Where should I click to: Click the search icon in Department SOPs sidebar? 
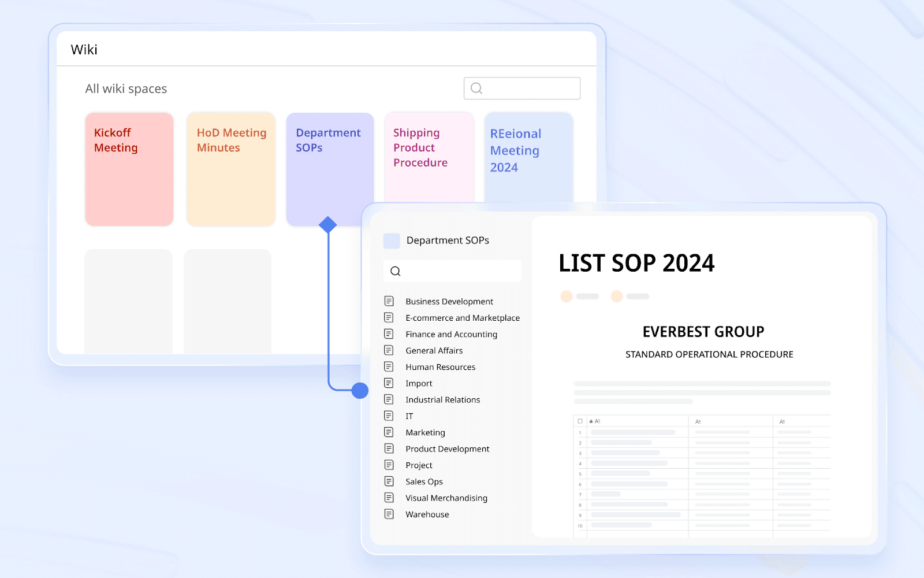coord(395,271)
